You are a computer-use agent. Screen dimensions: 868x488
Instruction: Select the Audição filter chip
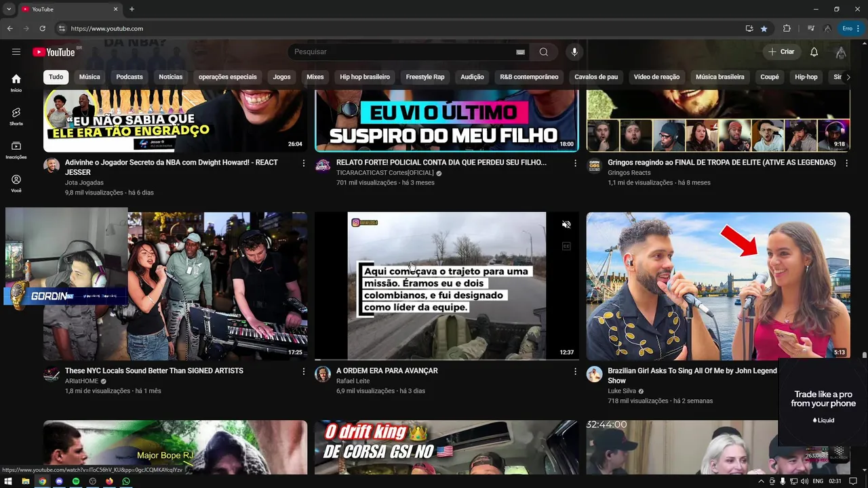473,77
